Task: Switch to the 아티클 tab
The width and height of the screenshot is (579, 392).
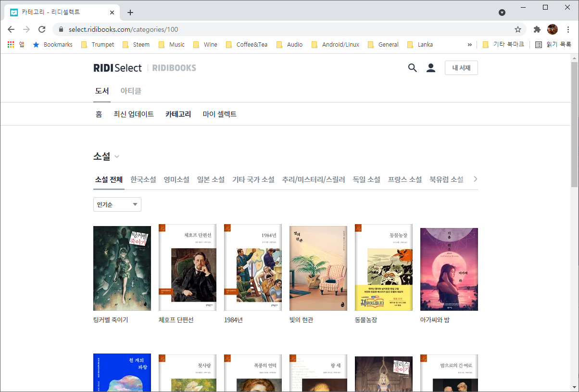Action: coord(131,91)
